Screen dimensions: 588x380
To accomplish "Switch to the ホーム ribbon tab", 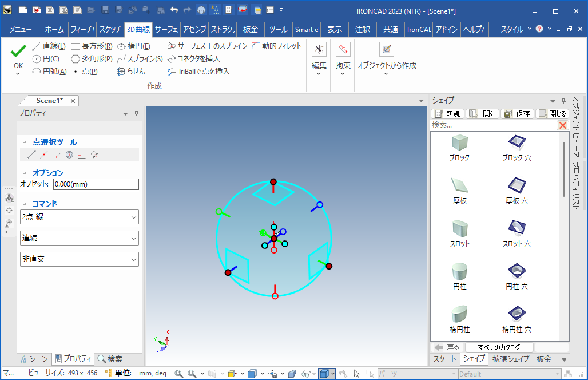I will [x=54, y=29].
